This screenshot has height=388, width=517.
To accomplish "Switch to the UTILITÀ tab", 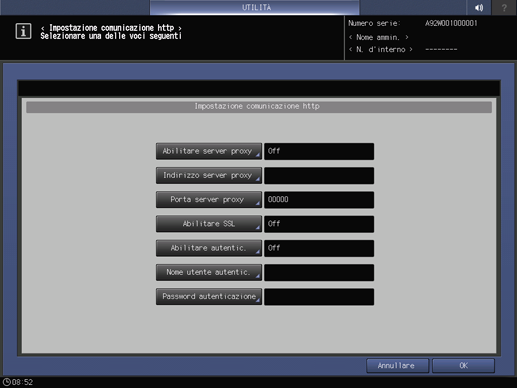I will pyautogui.click(x=255, y=7).
